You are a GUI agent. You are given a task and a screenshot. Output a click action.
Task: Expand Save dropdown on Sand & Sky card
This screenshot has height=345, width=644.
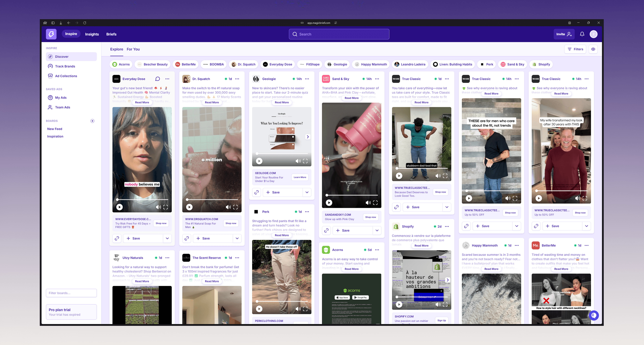[377, 230]
